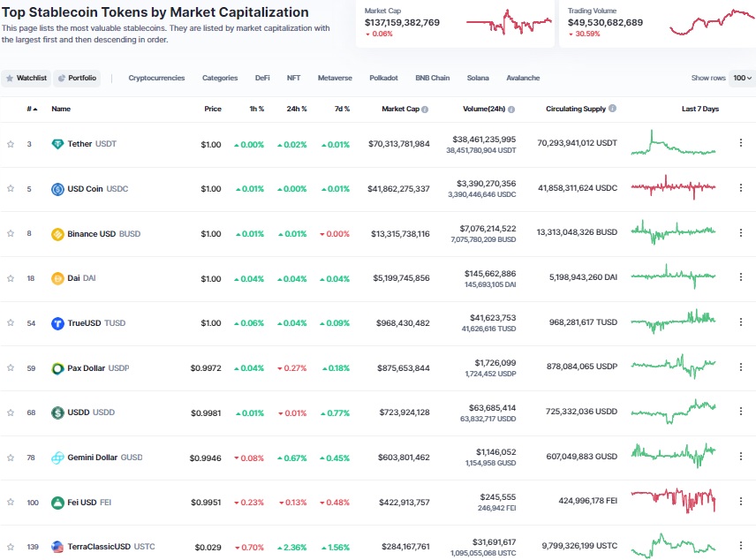Viewport: 756px width, 560px height.
Task: Open more options for Tether row
Action: pyautogui.click(x=741, y=143)
